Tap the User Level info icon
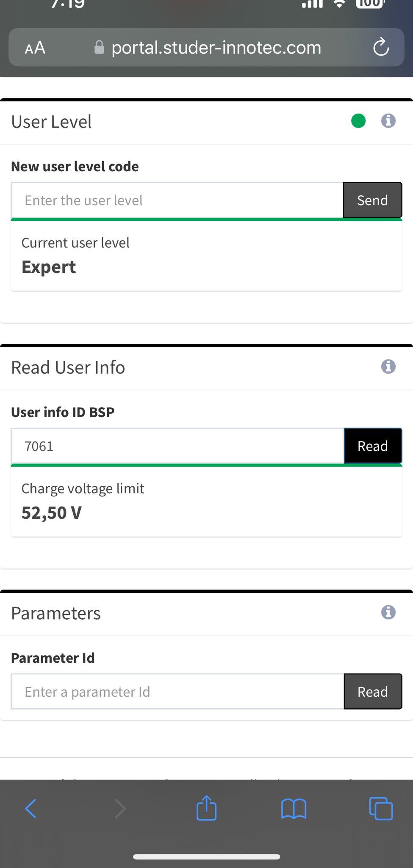Viewport: 413px width, 868px height. pos(388,121)
